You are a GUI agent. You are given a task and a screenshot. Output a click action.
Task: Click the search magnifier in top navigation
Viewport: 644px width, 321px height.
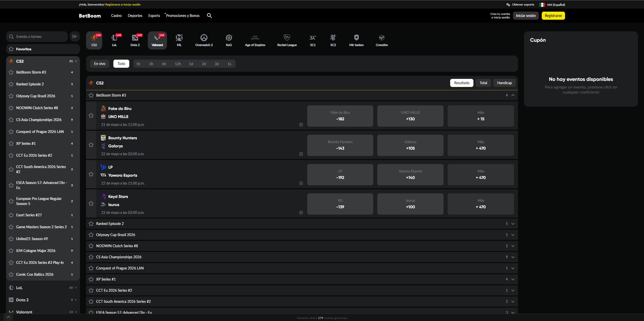click(209, 16)
